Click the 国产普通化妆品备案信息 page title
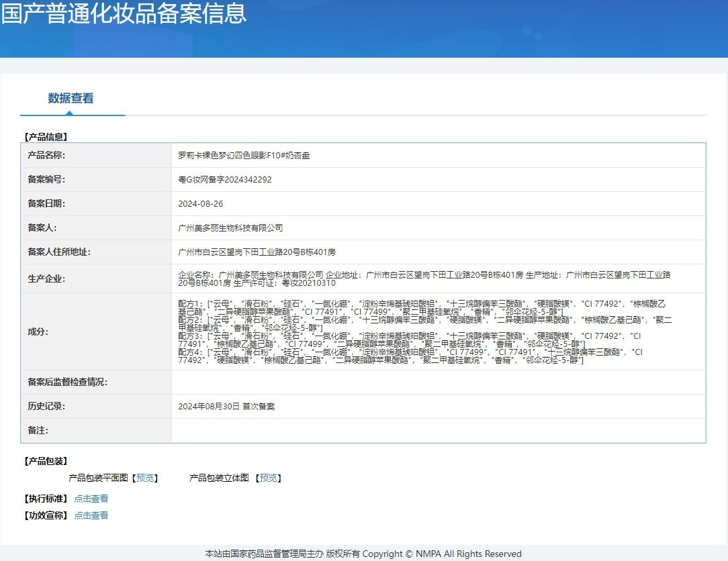728x561 pixels. pos(124,13)
